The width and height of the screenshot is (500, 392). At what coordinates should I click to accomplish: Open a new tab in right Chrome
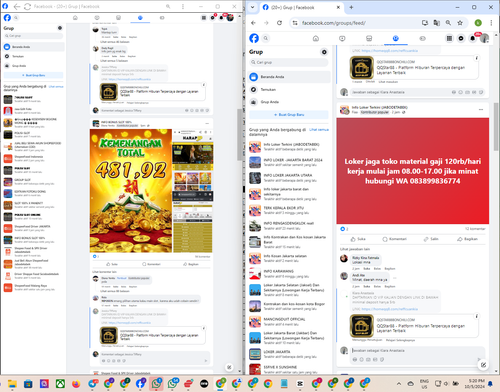point(351,7)
